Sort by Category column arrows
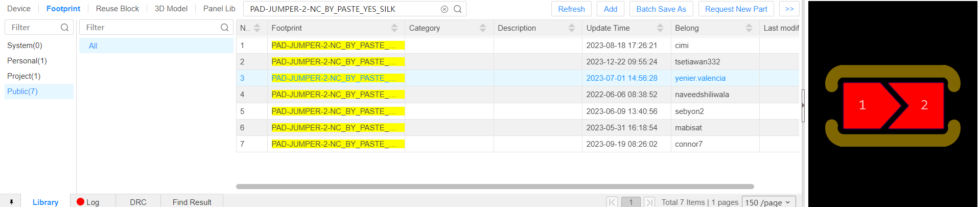Screen dimensions: 980x207 (x=483, y=28)
